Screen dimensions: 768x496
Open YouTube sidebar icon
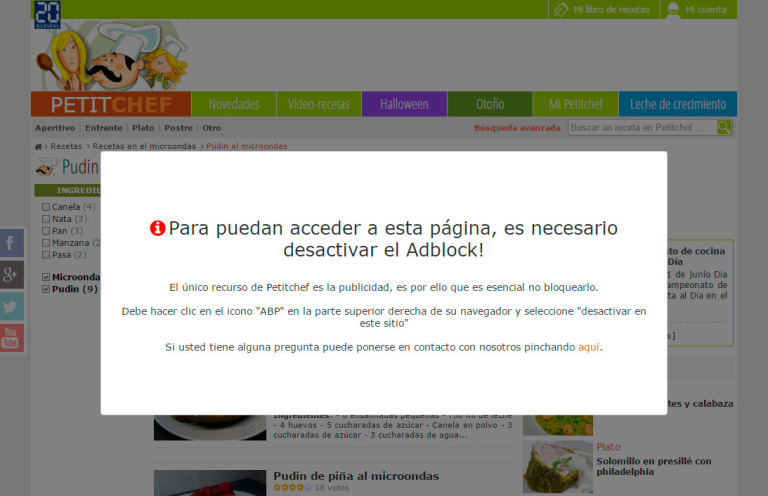[x=12, y=338]
